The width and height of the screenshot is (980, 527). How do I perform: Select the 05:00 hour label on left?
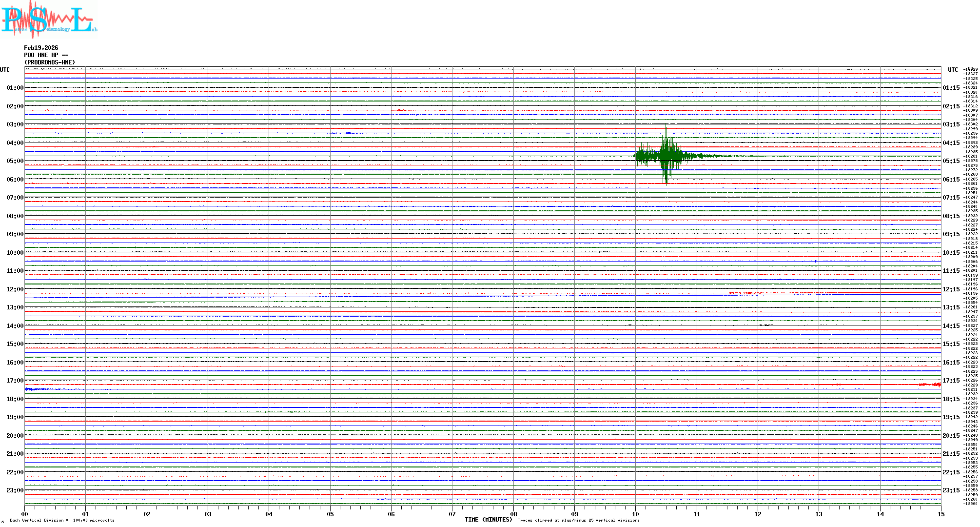[15, 161]
